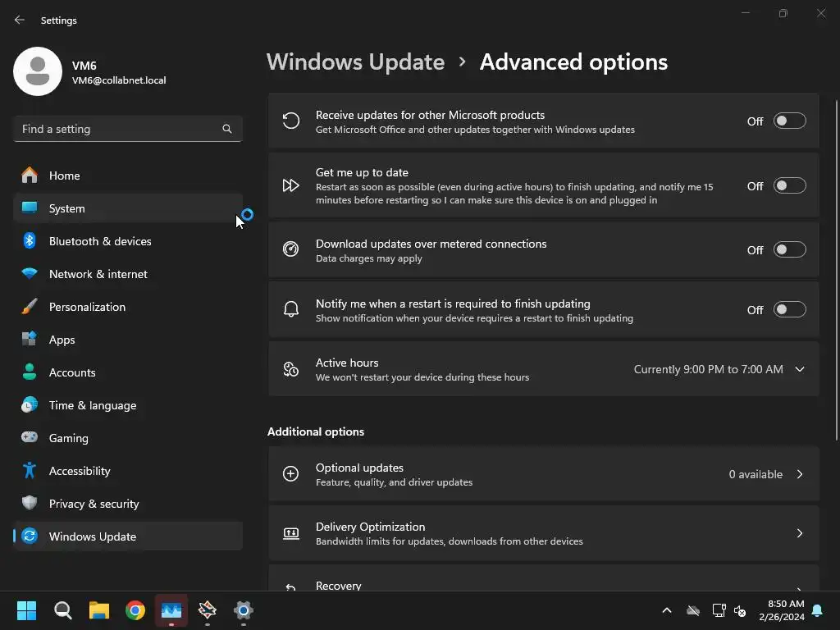Click the notification bell in system tray

click(x=818, y=610)
